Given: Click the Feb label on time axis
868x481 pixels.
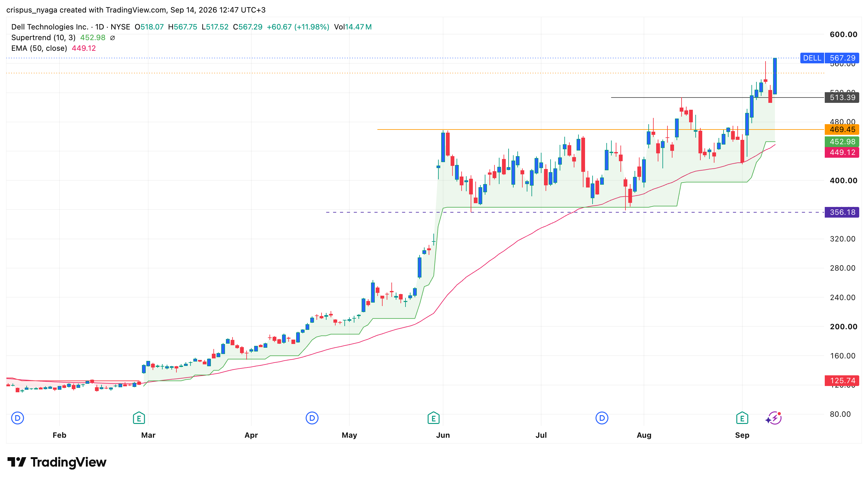Looking at the screenshot, I should (59, 435).
